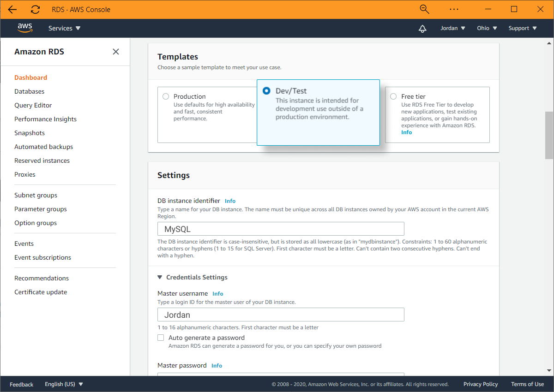Open Recommendations in the sidebar
This screenshot has width=554, height=392.
click(42, 278)
